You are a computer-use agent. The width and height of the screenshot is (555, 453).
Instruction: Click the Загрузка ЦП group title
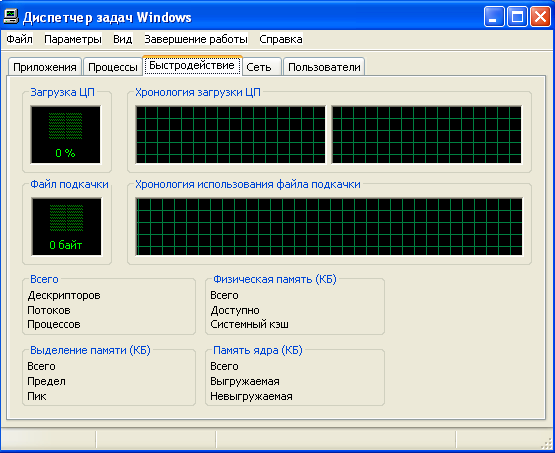pyautogui.click(x=62, y=92)
